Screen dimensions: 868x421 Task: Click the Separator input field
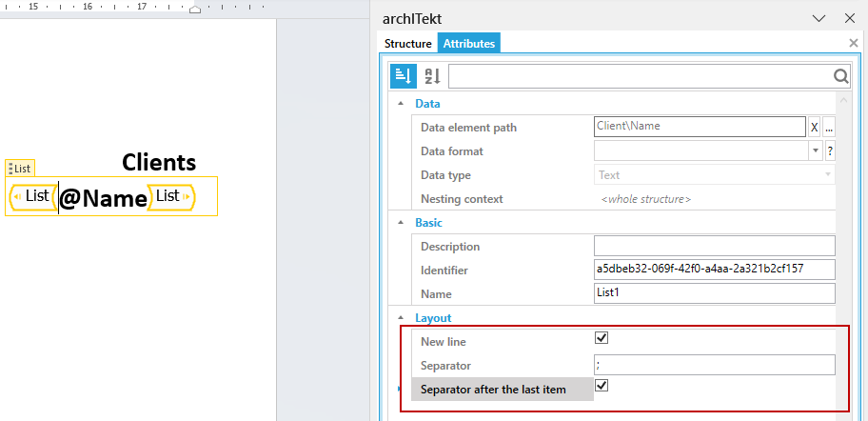[x=714, y=366]
